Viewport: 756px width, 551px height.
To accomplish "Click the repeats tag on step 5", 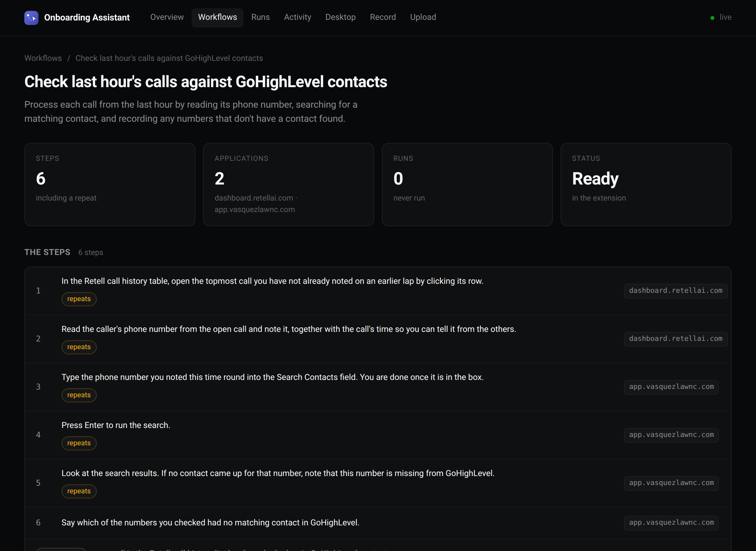I will click(x=79, y=491).
